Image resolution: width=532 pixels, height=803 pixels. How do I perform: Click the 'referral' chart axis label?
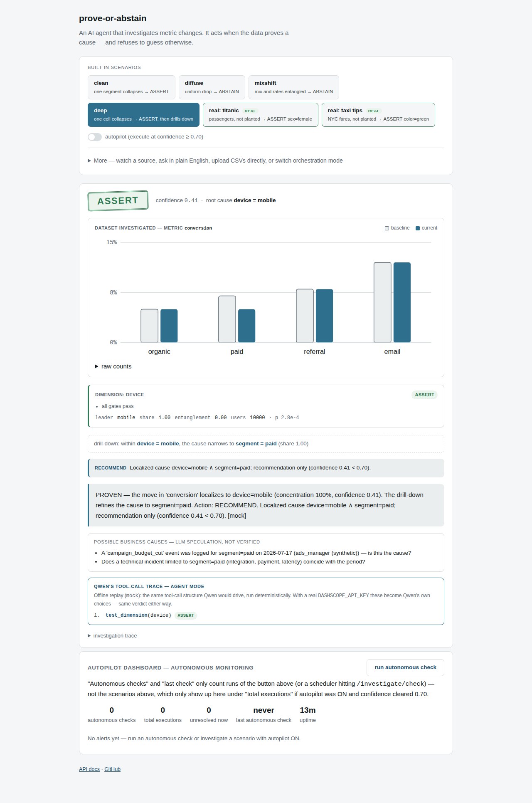coord(315,352)
